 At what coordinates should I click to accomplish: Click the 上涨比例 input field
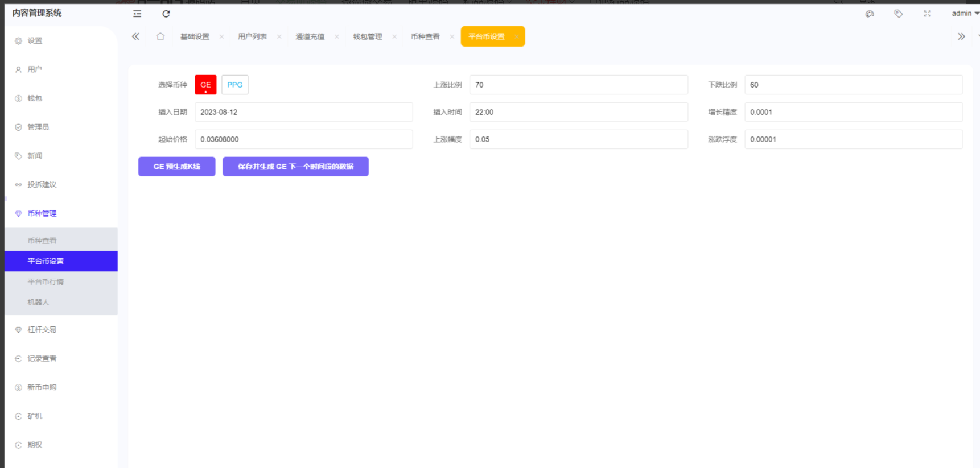579,85
